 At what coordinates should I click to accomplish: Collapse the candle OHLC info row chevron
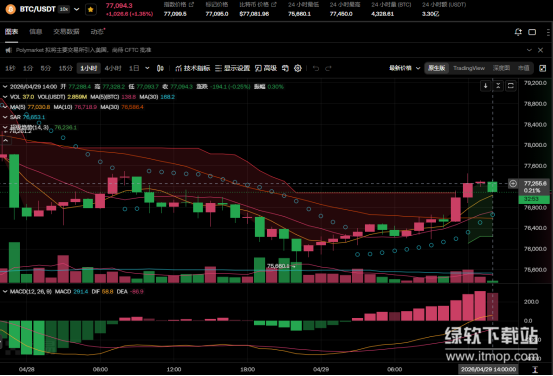click(5, 86)
